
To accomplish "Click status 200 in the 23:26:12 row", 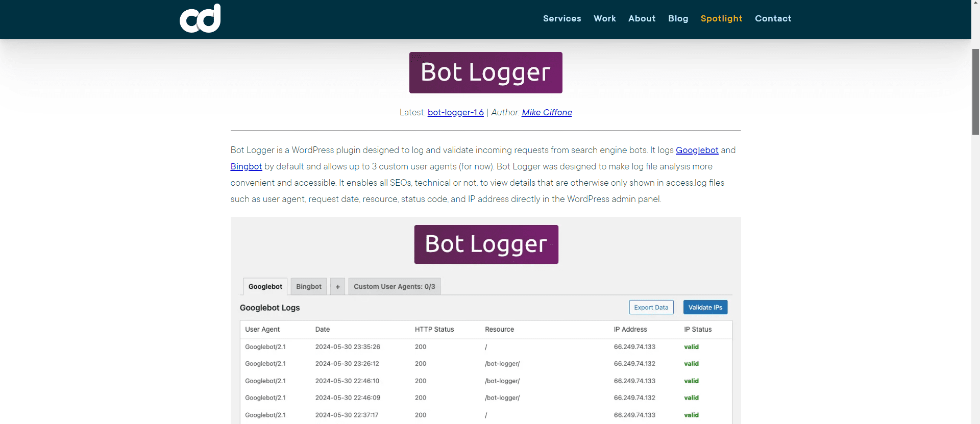I will point(421,364).
